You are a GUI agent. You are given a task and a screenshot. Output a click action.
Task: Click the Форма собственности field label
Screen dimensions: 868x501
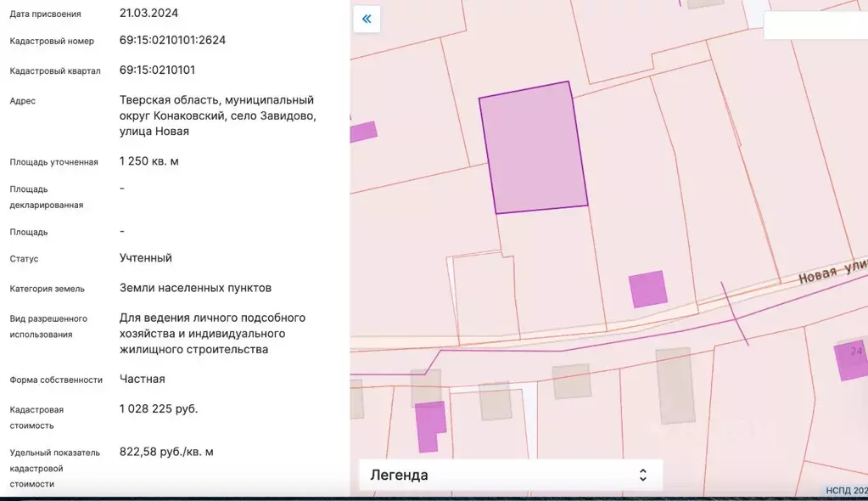pos(56,380)
